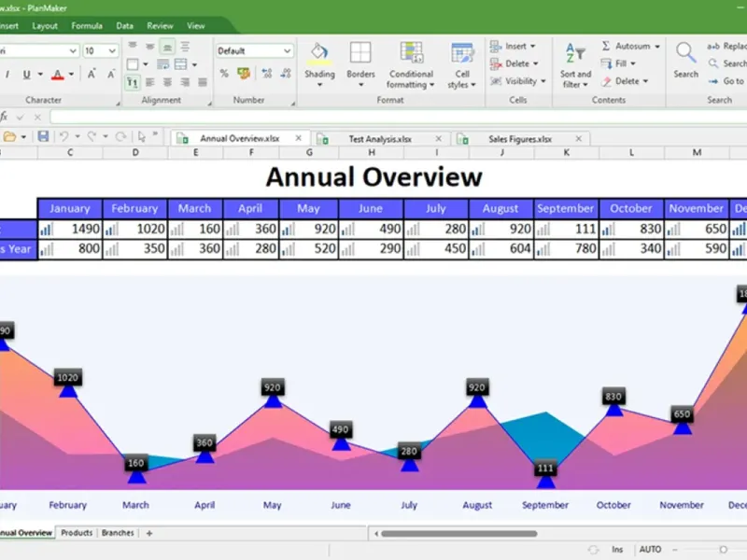Click the formula bar accept checkmark icon
Image resolution: width=747 pixels, height=560 pixels.
point(20,117)
